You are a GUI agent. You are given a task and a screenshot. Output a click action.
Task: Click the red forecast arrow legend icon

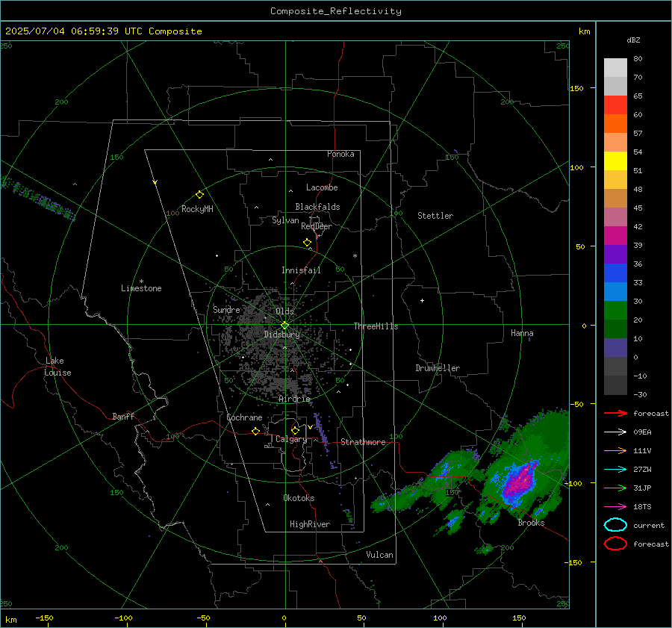(615, 413)
